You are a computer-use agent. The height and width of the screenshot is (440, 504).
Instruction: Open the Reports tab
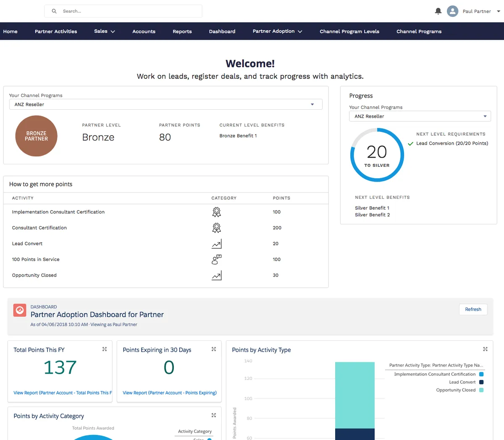[182, 32]
